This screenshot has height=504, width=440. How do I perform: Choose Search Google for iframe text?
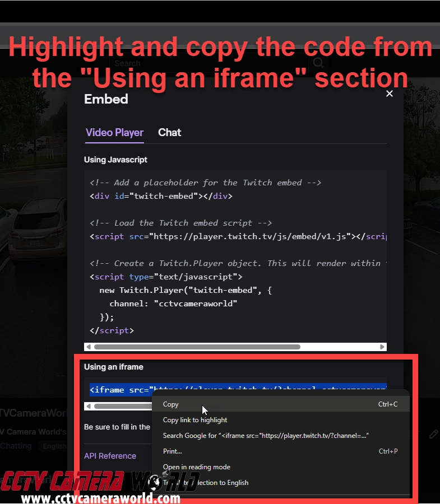click(266, 436)
